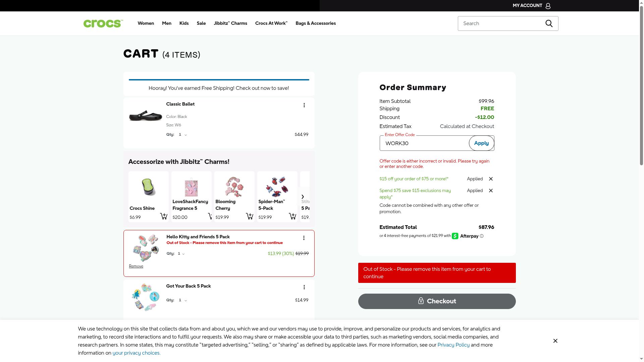Screen dimensions: 644x362
Task: Open the My Account user icon
Action: click(548, 6)
